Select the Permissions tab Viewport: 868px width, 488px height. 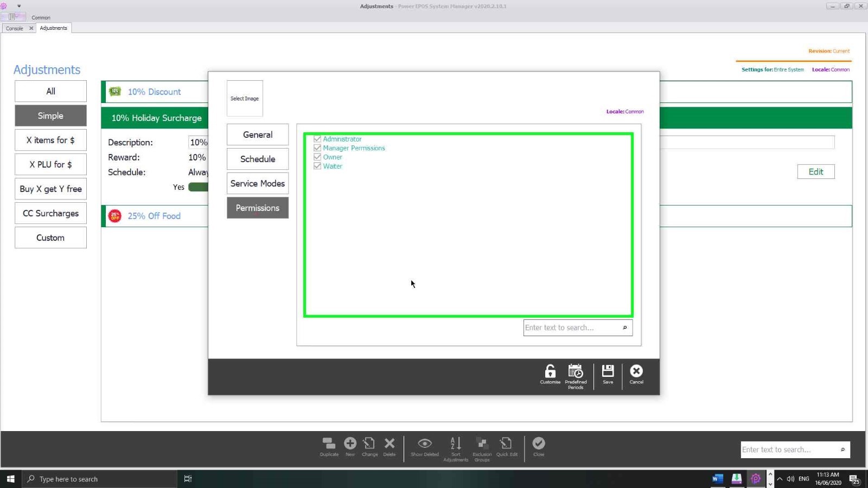[258, 208]
